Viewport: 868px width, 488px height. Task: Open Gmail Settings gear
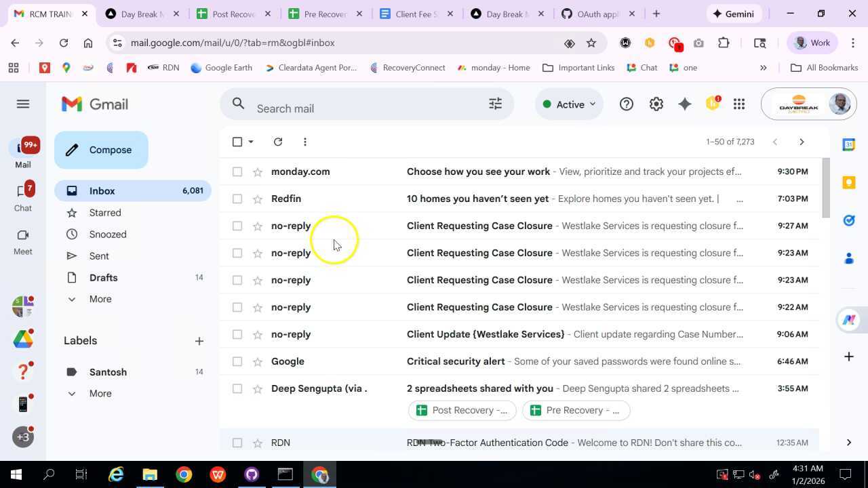pos(656,104)
